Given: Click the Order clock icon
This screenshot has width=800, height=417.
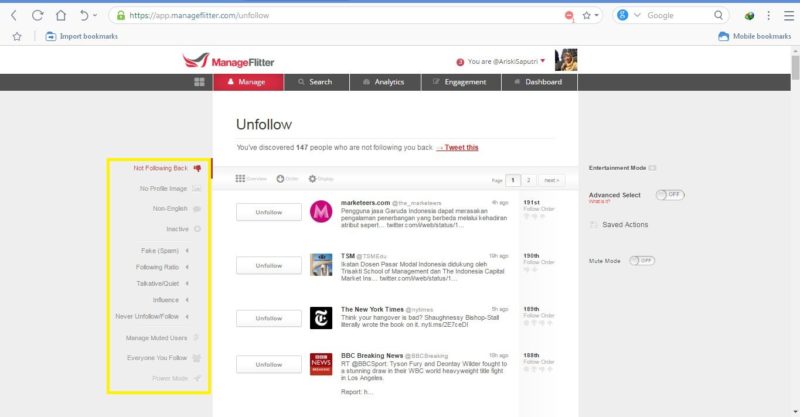Looking at the screenshot, I should point(281,179).
